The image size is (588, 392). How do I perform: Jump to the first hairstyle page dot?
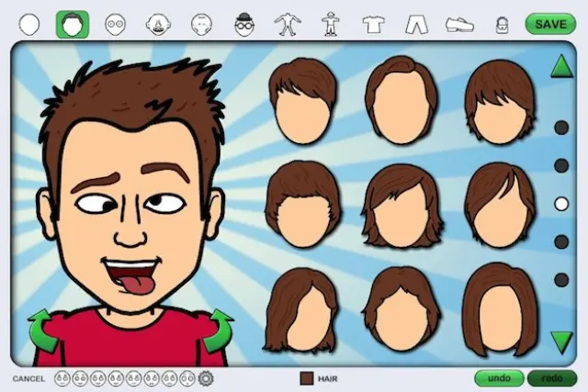[x=561, y=128]
